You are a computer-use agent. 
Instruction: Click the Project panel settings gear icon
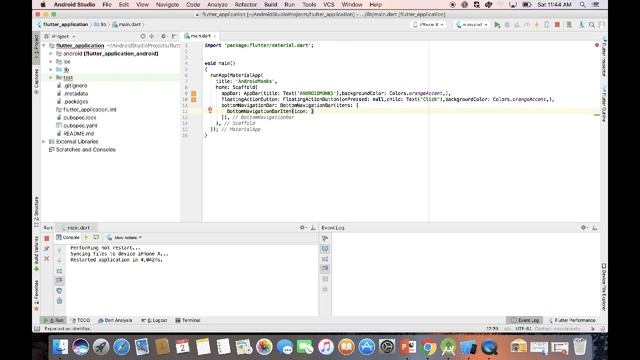[x=163, y=36]
